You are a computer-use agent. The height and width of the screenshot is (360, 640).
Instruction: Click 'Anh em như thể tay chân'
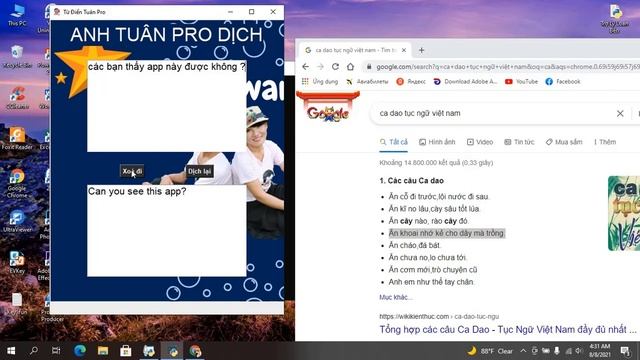(x=431, y=282)
